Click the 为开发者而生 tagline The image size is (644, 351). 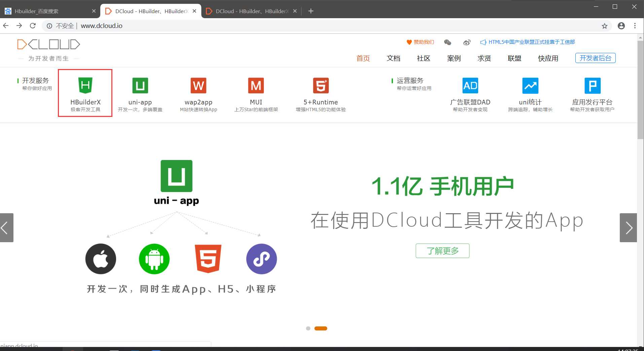tap(48, 58)
